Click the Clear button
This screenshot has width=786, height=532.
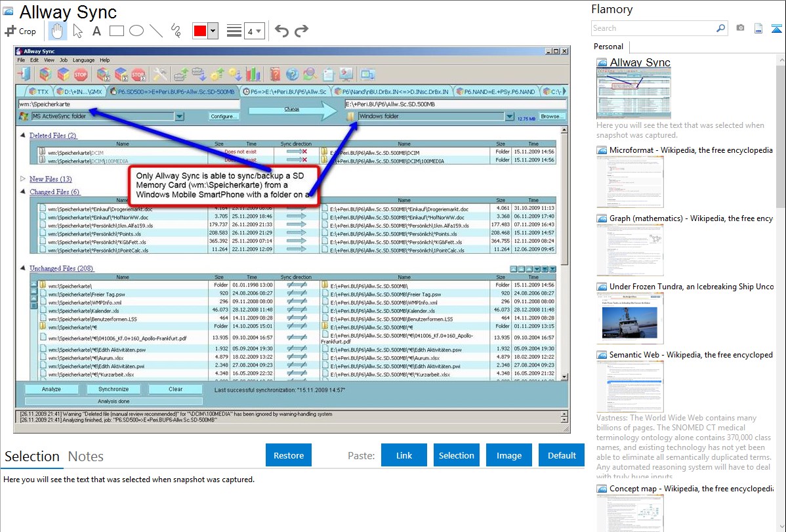coord(175,389)
